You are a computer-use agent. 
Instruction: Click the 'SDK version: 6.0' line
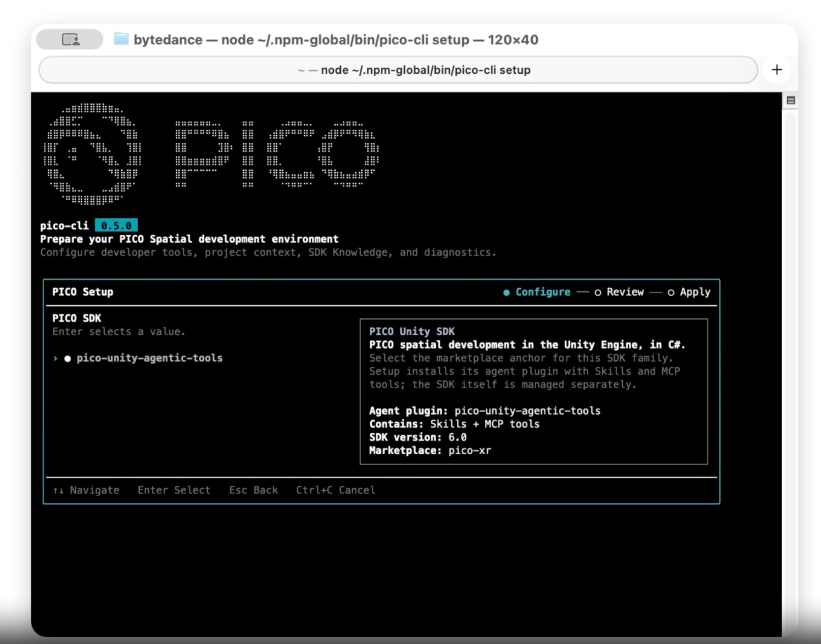417,437
